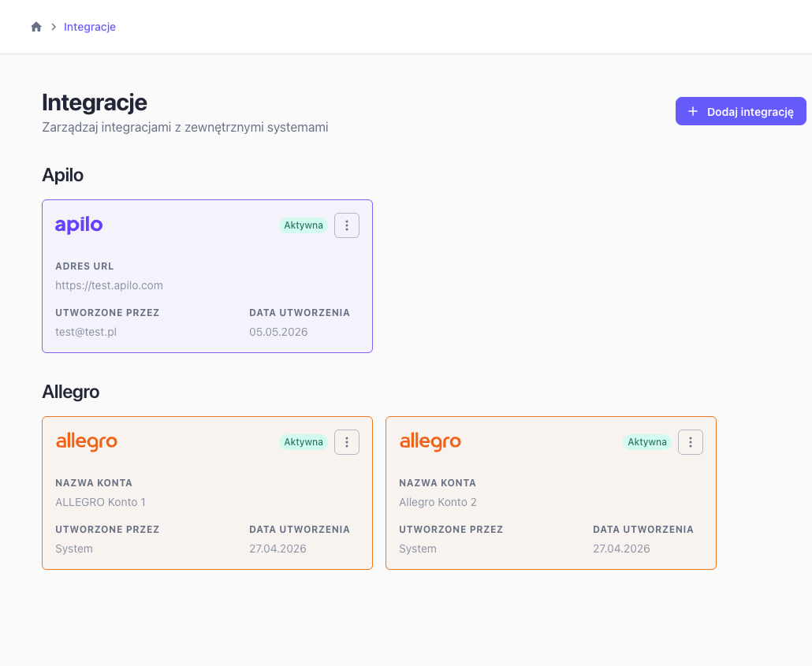
Task: Click the apilo logo on the card
Action: click(x=79, y=225)
